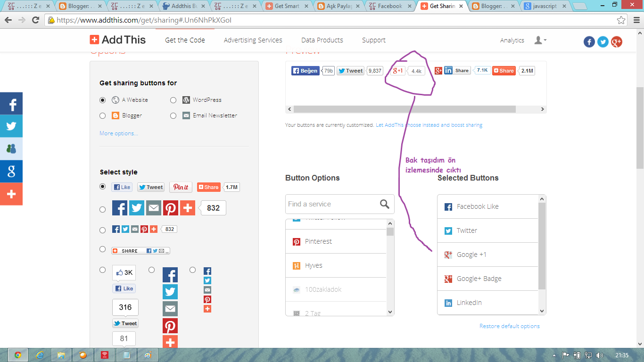This screenshot has height=362, width=644.
Task: Click the AddThis logo in header
Action: click(x=118, y=40)
